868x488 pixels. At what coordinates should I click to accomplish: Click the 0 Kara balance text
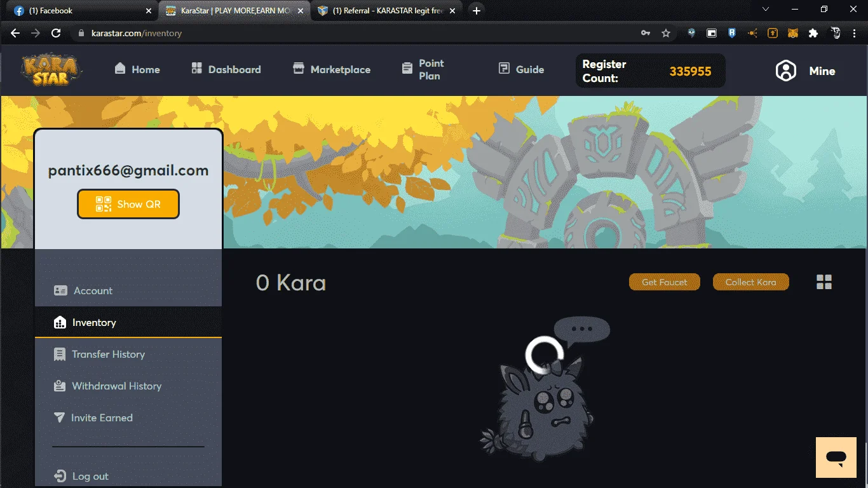(291, 283)
